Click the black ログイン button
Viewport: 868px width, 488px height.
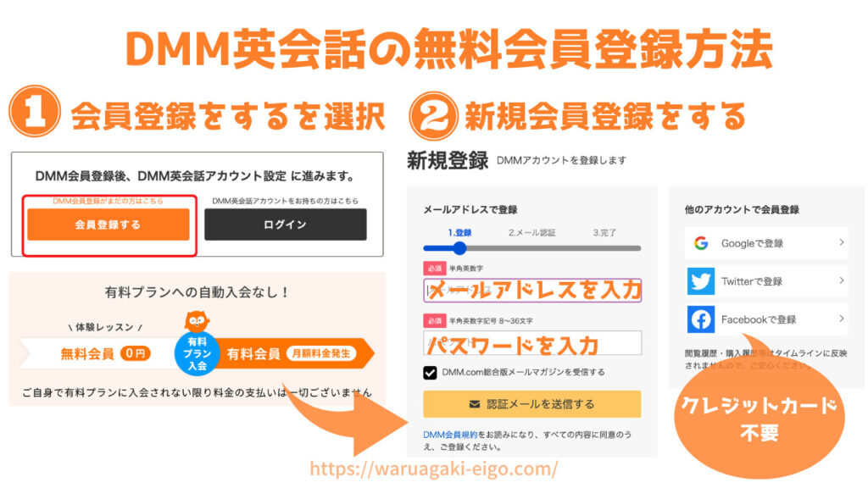(x=286, y=225)
